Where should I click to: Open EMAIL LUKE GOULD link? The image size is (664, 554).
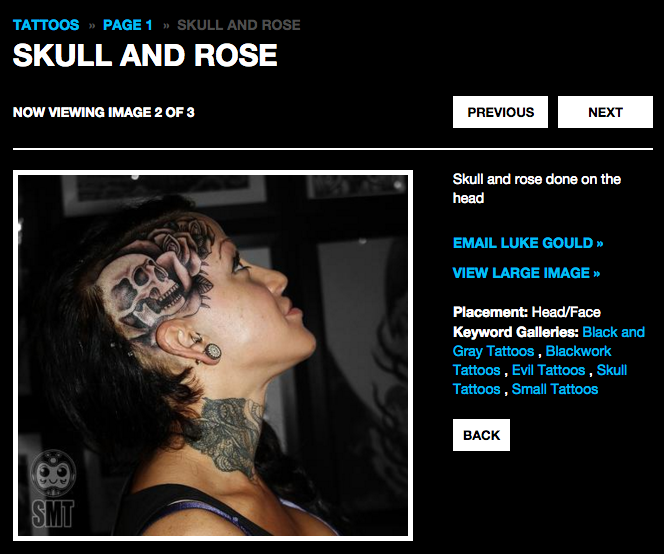coord(528,243)
